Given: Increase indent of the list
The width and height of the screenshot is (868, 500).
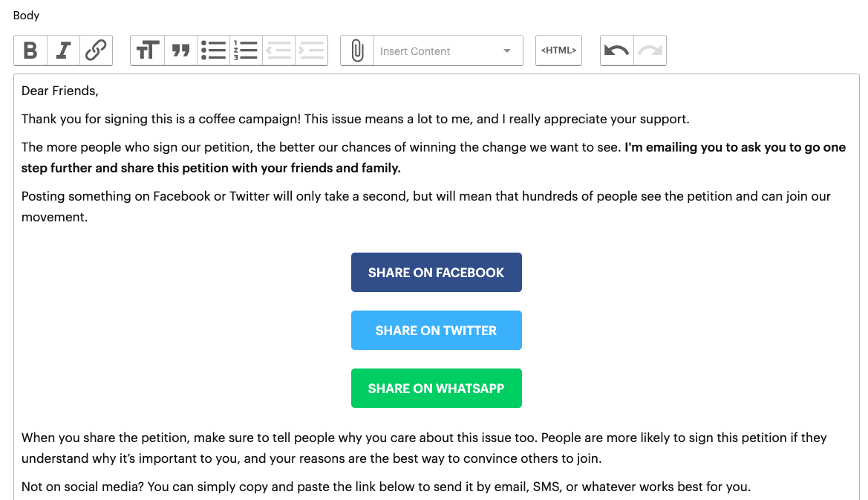Looking at the screenshot, I should point(311,51).
